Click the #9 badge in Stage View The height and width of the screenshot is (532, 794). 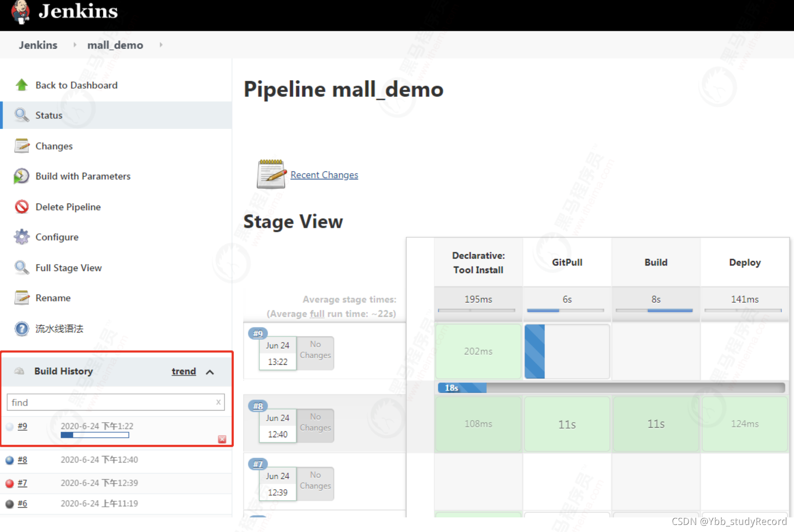point(258,333)
